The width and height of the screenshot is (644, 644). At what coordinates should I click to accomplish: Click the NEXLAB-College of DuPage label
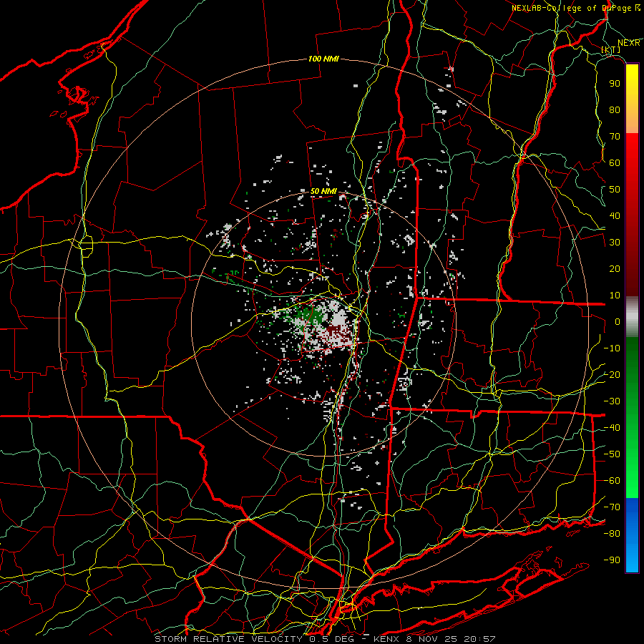coord(575,8)
